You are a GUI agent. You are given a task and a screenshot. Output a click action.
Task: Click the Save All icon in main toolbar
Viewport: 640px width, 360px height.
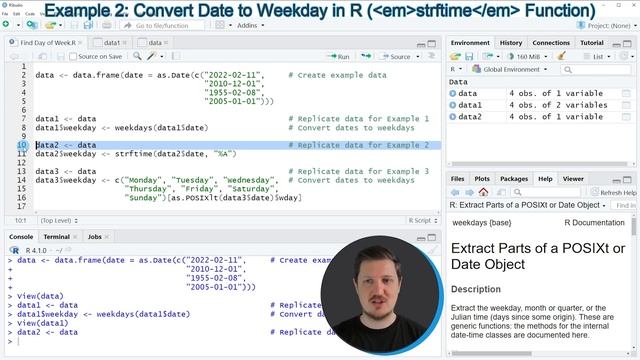(88, 25)
